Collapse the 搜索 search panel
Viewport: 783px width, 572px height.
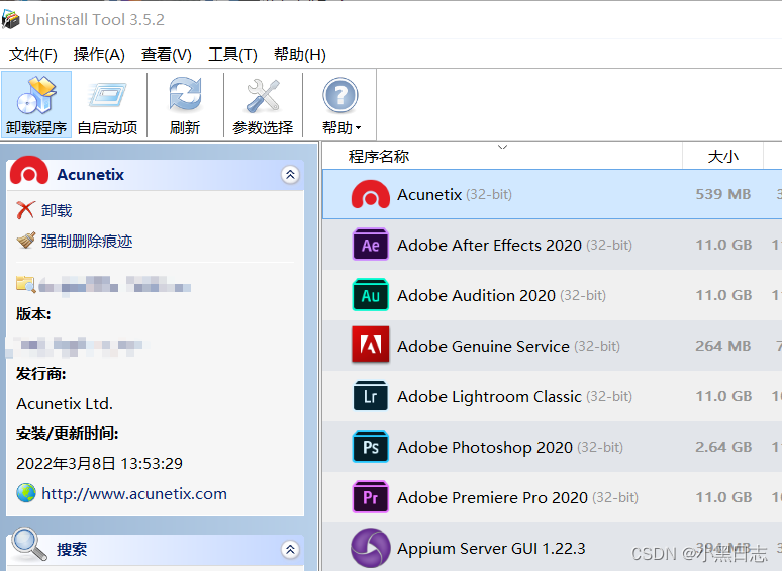290,550
